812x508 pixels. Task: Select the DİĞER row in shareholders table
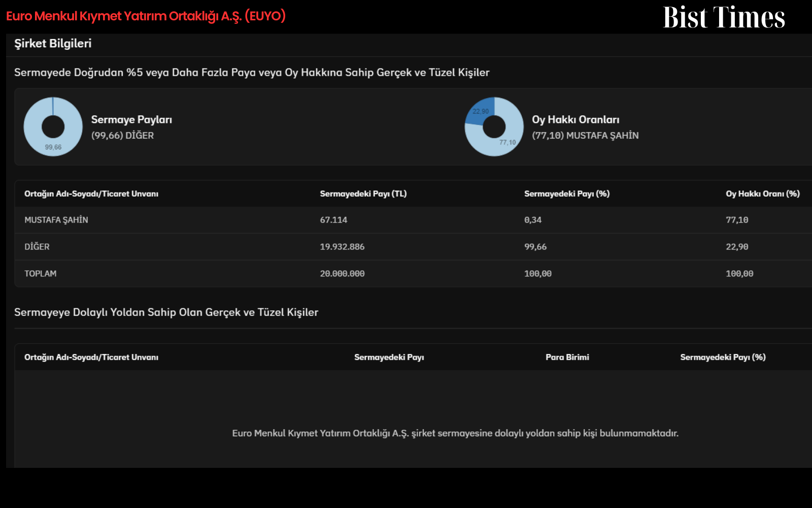pyautogui.click(x=413, y=247)
